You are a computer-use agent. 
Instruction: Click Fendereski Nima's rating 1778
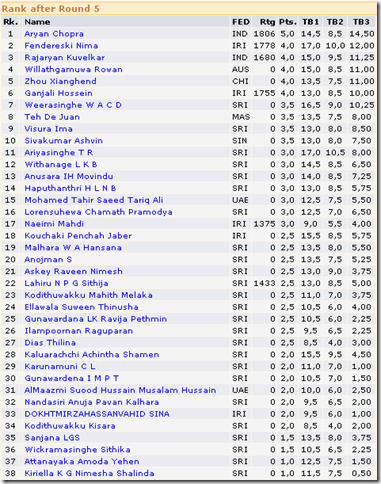264,46
